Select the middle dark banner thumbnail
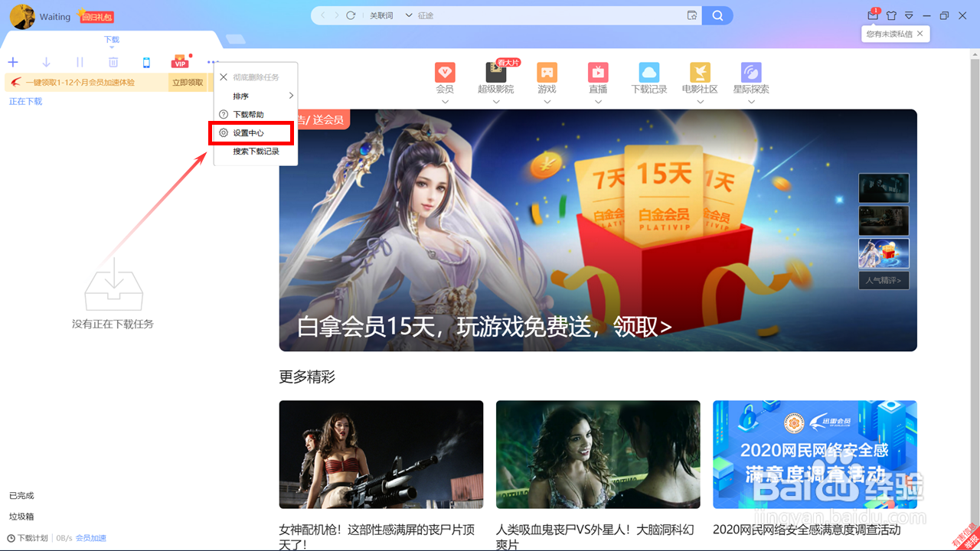This screenshot has height=551, width=980. tap(884, 220)
